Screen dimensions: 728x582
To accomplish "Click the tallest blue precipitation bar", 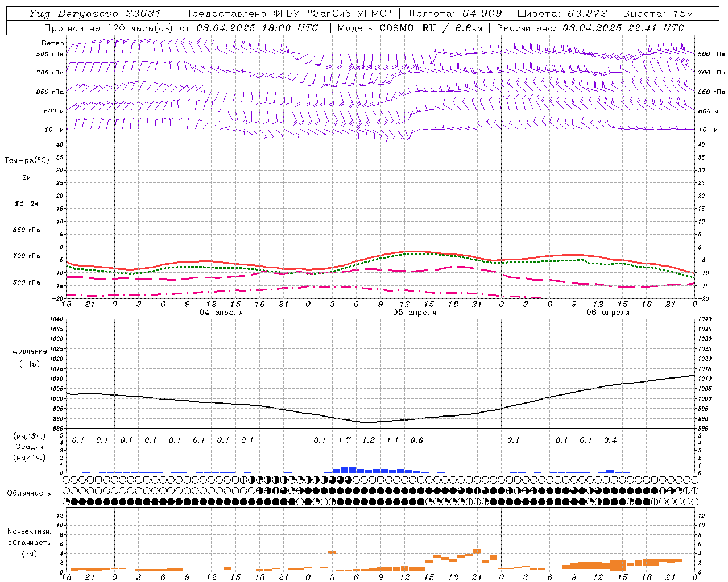I will (344, 469).
